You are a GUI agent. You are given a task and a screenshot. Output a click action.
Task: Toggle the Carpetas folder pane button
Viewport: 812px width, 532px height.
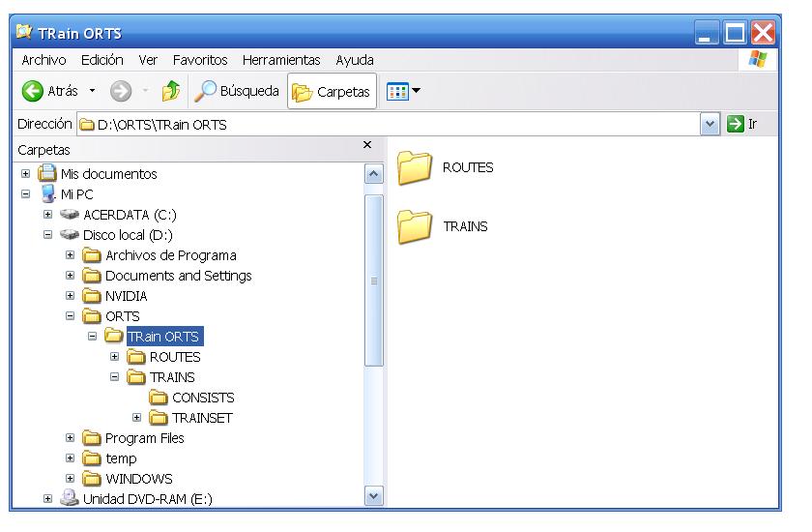click(333, 92)
